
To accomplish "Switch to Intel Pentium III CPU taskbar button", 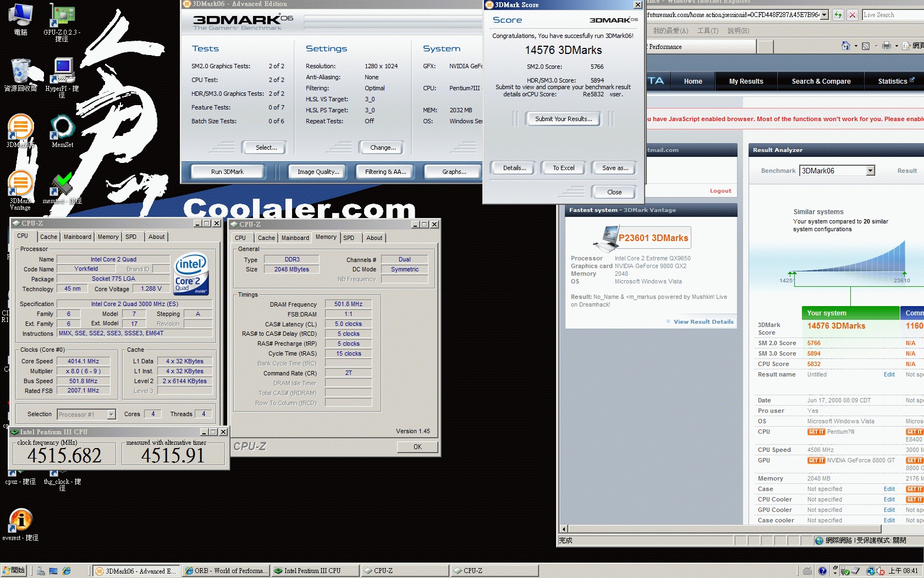I will (x=315, y=571).
